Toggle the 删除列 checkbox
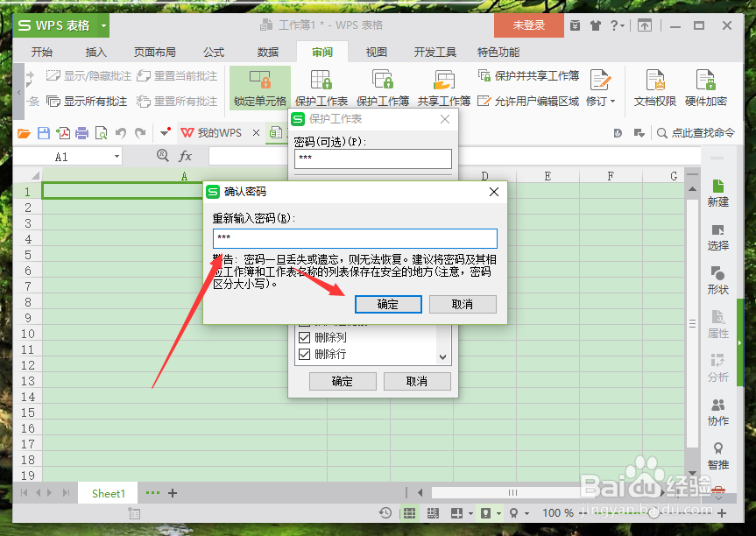The image size is (756, 536). [304, 336]
